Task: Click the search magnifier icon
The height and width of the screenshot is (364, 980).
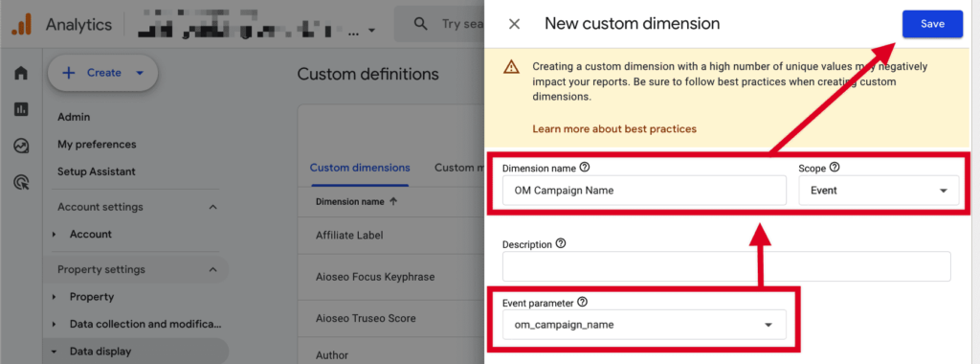Action: 421,24
